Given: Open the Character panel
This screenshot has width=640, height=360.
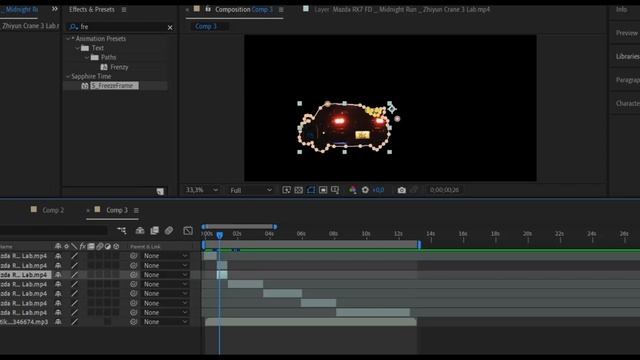Looking at the screenshot, I should (627, 104).
